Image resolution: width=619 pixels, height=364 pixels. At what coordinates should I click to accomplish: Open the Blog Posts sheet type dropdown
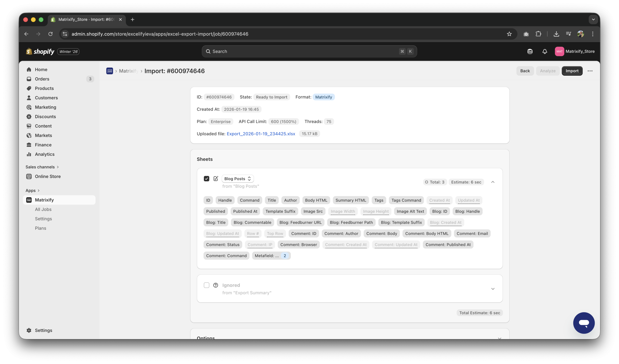point(237,178)
